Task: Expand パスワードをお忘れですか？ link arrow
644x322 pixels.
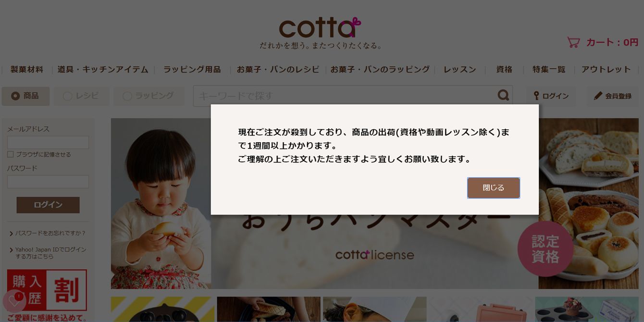Action: 11,234
